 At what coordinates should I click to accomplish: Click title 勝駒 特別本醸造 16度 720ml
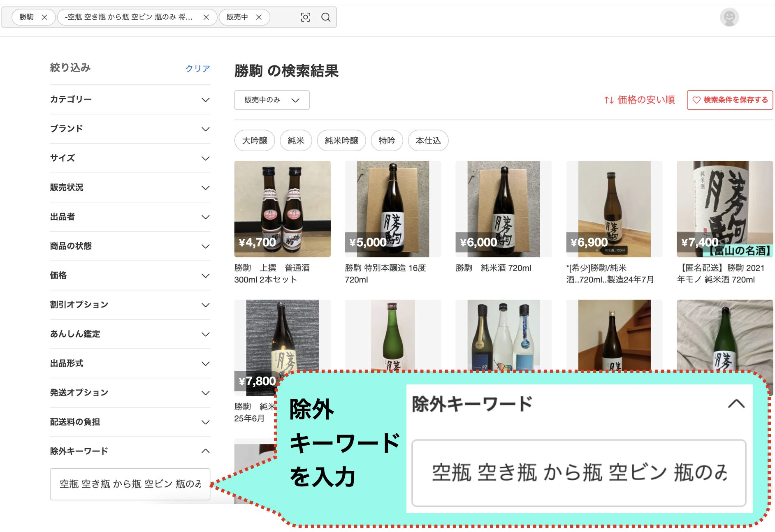click(385, 274)
